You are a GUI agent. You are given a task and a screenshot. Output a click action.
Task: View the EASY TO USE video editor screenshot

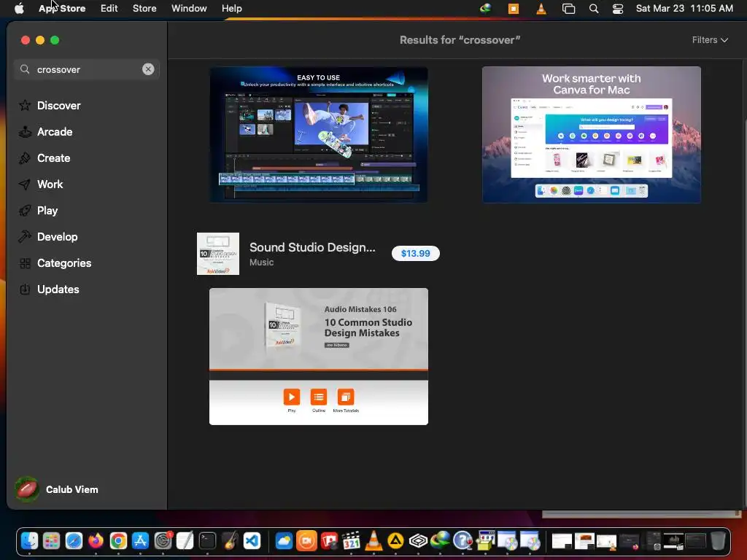(x=319, y=135)
